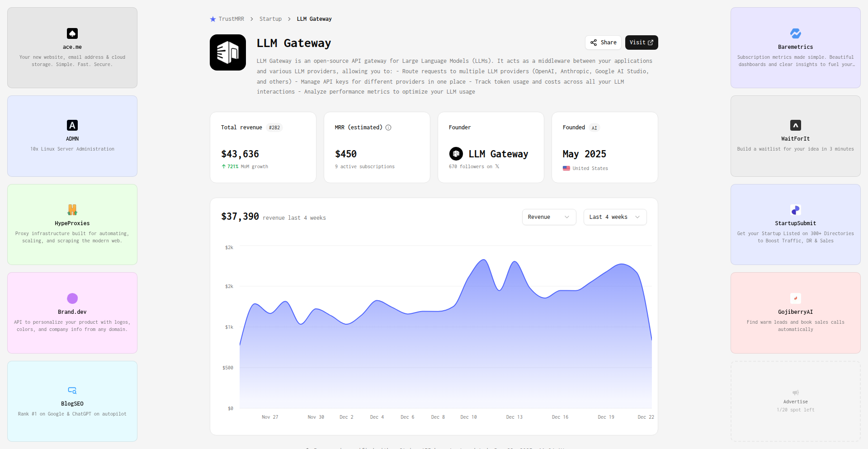Screen dimensions: 868x449
Task: Open the ADMN sponsor card title
Action: tap(72, 139)
